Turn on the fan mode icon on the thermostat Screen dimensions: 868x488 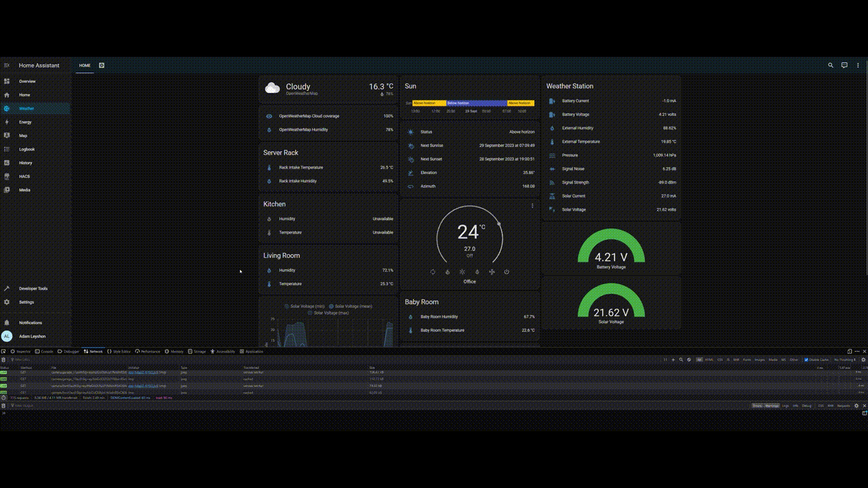491,271
